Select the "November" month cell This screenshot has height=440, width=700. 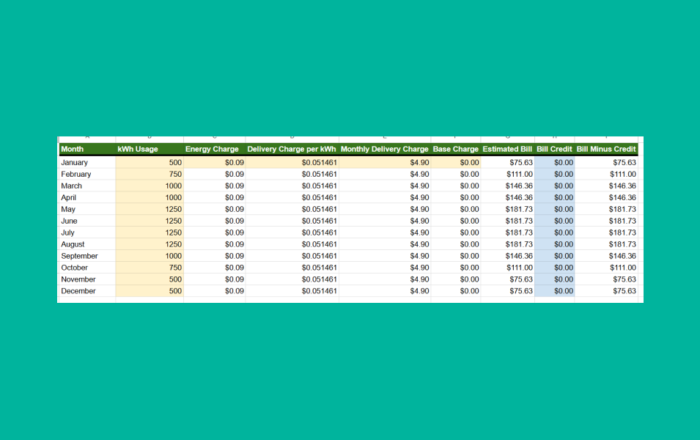point(87,279)
